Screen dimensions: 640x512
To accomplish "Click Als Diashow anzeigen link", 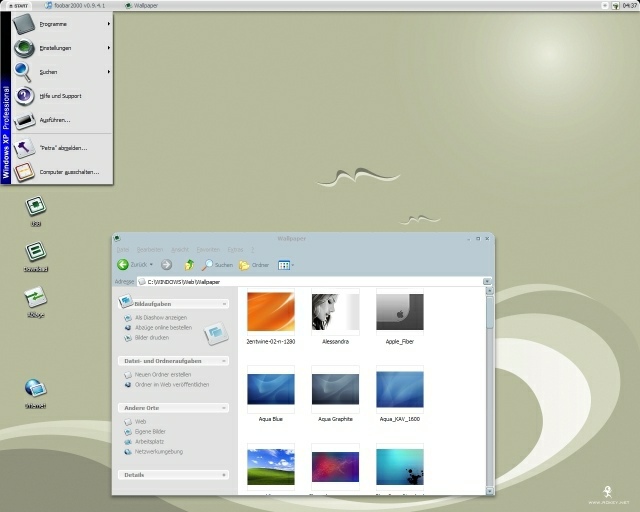I will tap(161, 318).
